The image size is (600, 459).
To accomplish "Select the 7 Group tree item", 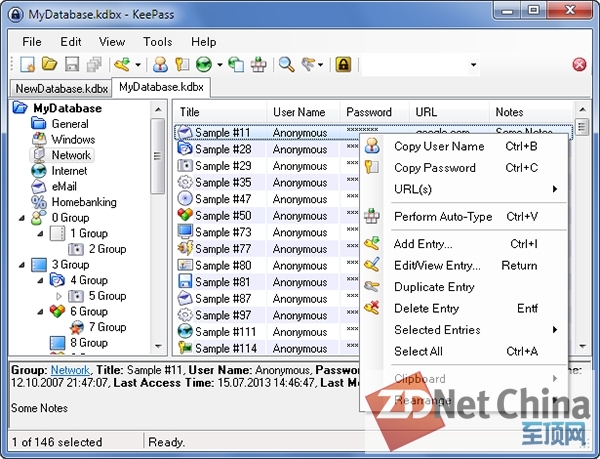I will 107,327.
